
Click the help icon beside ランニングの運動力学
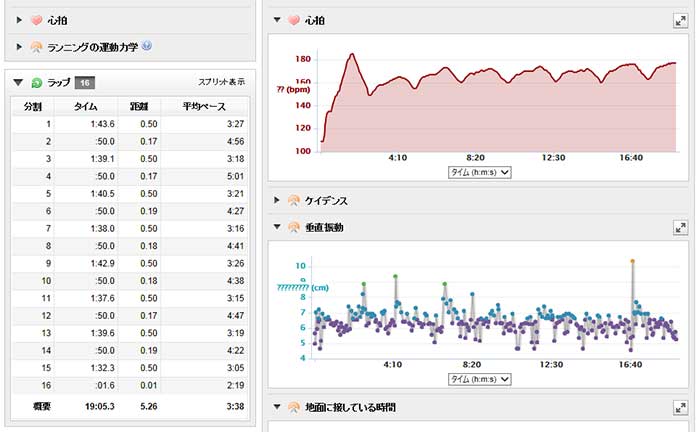[x=147, y=45]
